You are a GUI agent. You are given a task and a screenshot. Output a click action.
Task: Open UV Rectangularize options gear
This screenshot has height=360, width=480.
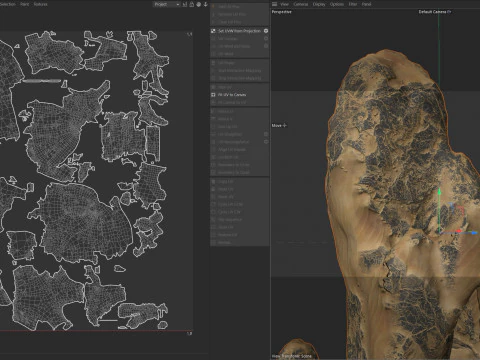pos(266,142)
